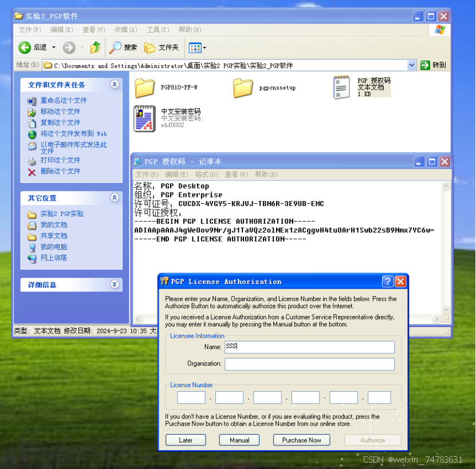Click the Name input field

[x=310, y=347]
